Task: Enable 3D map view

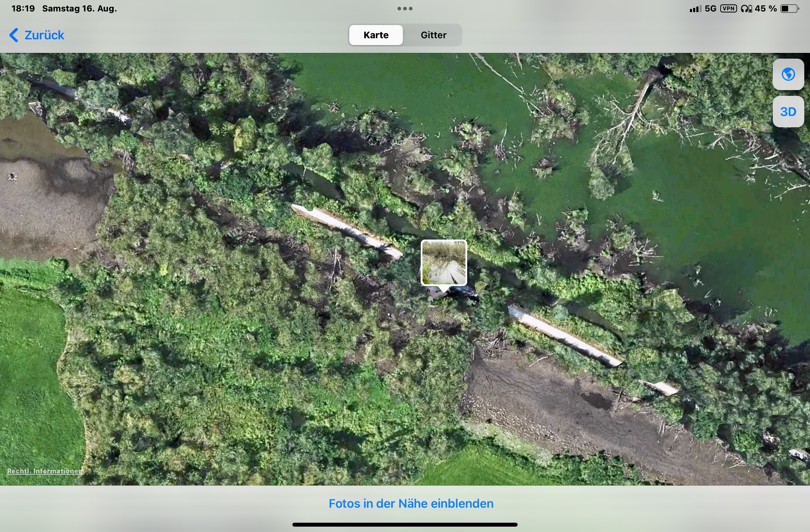Action: tap(788, 112)
